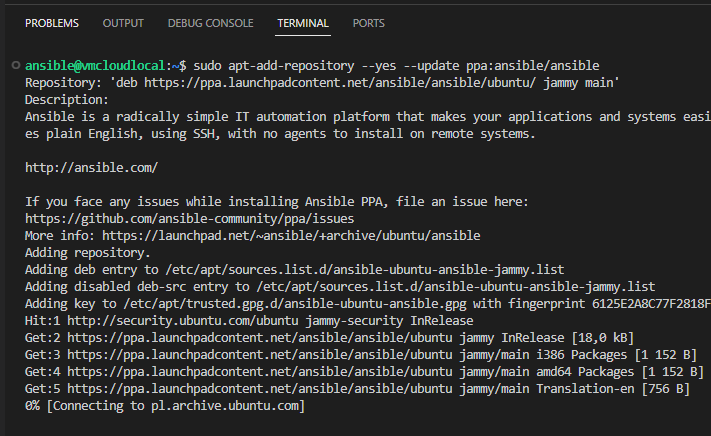
Task: Follow the github.com ansible-community ppa issues link
Action: 189,218
